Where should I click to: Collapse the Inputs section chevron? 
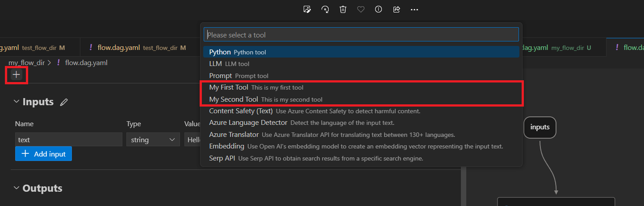click(x=16, y=102)
